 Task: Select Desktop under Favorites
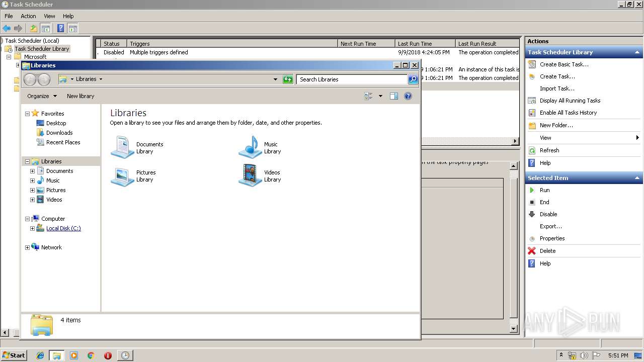[56, 123]
